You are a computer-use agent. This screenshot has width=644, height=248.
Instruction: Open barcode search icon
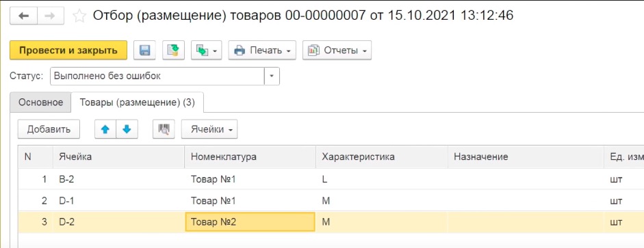[x=164, y=129]
